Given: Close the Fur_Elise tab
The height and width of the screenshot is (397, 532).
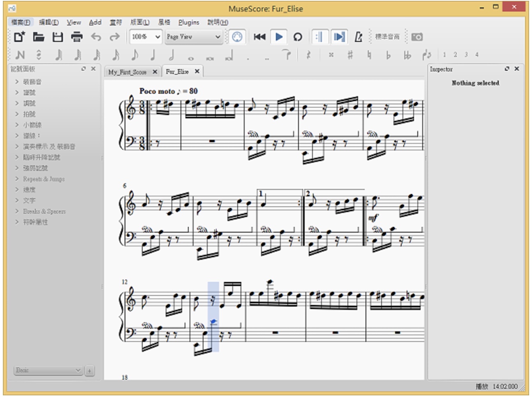Looking at the screenshot, I should pyautogui.click(x=197, y=72).
